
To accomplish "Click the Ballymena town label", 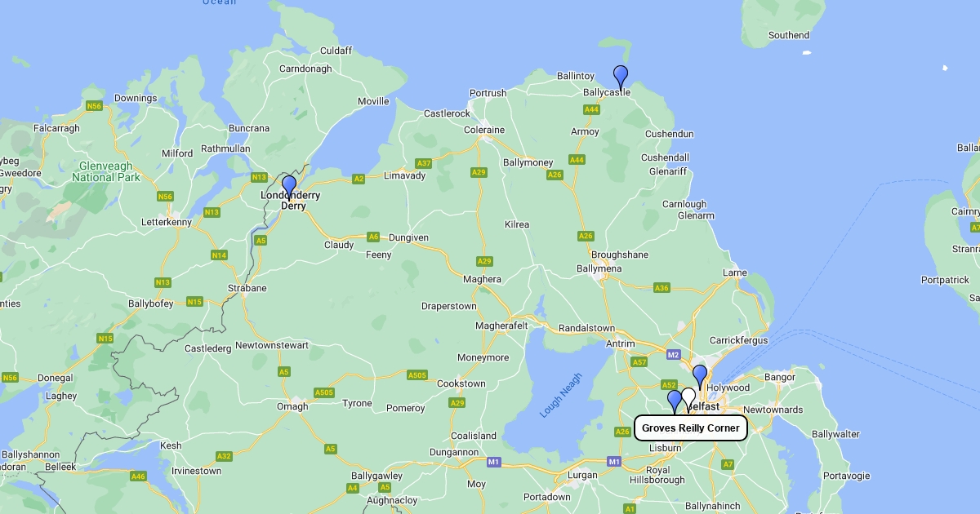I will [599, 268].
